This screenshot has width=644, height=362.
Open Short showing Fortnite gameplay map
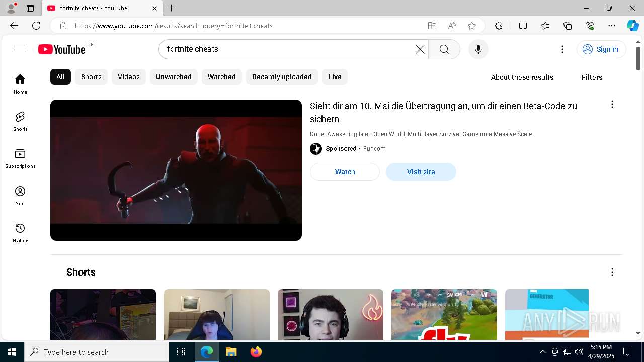[444, 314]
